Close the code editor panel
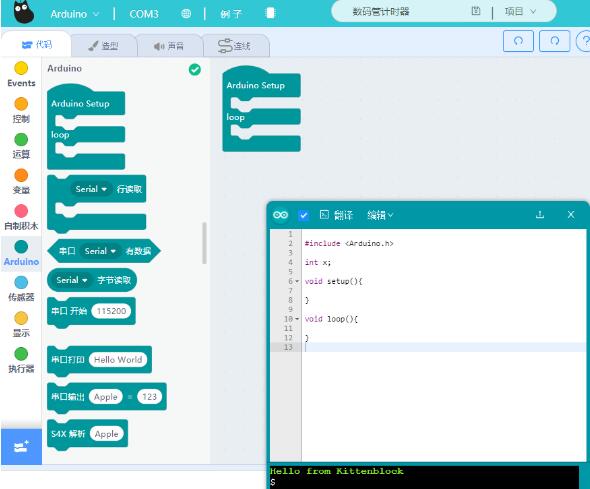Screen dimensions: 590x489 (x=571, y=215)
